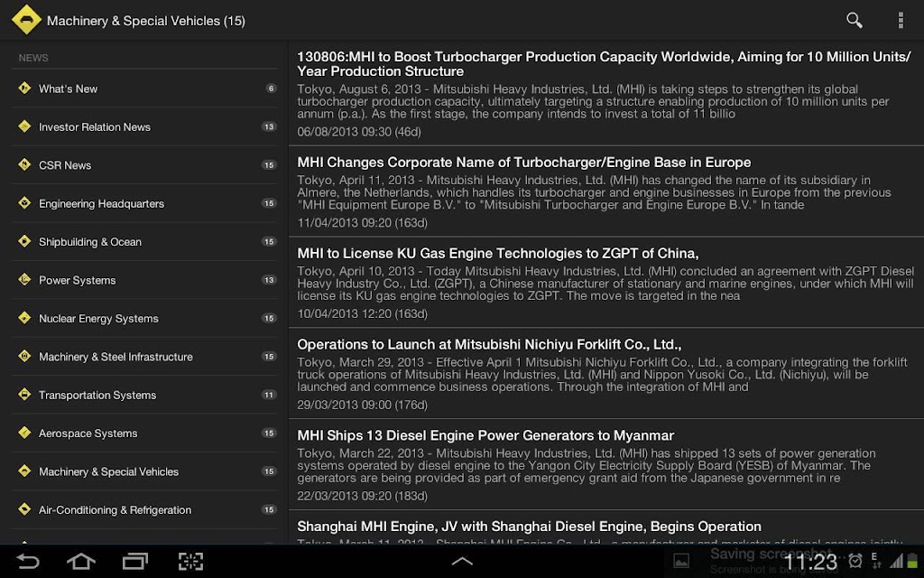The height and width of the screenshot is (578, 924).
Task: Select Nuclear Energy Systems category
Action: pos(144,319)
